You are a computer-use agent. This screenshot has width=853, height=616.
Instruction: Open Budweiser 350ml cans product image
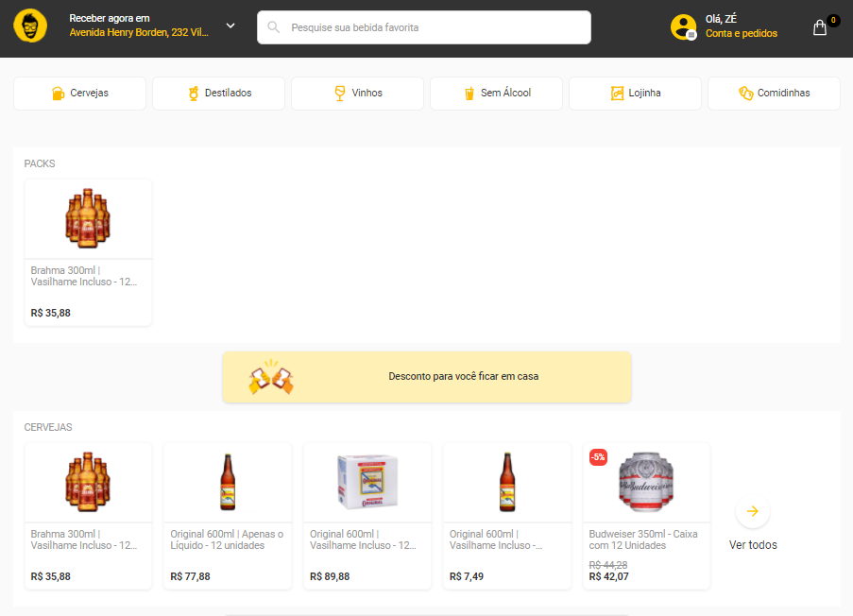[x=646, y=482]
